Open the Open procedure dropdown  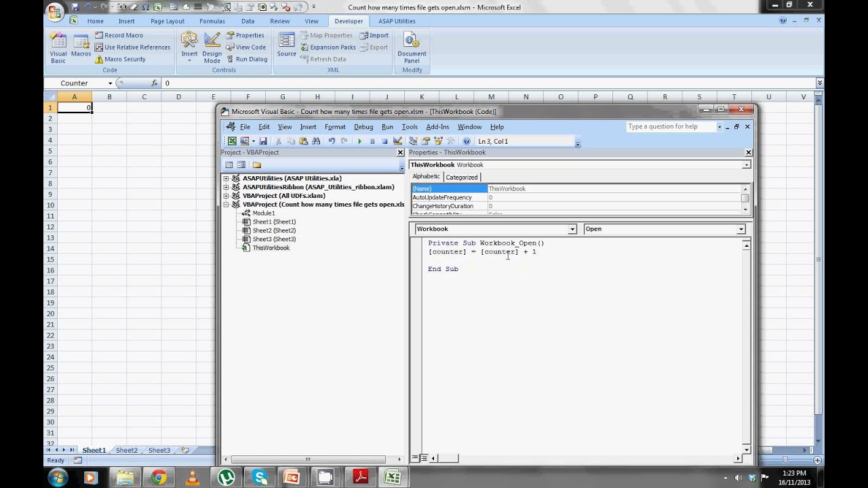pos(741,229)
